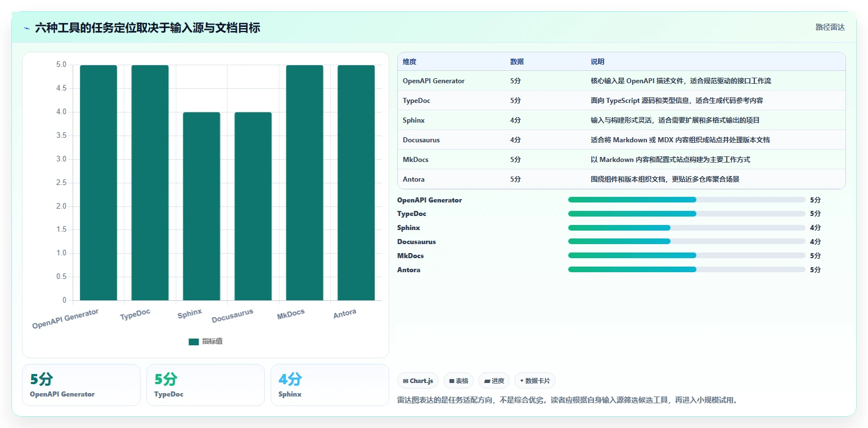This screenshot has width=868, height=428.
Task: Click the OpenAPI Generator x-axis label
Action: [x=65, y=318]
